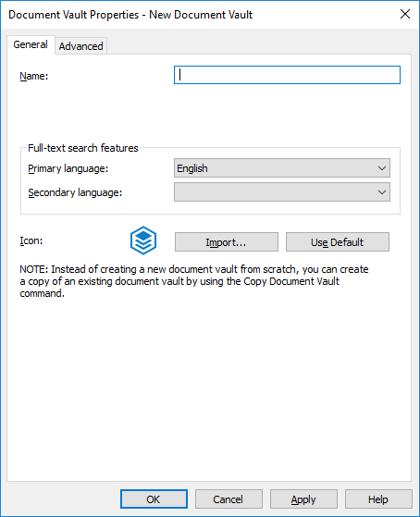This screenshot has height=517, width=420.
Task: Click the NOTE about Copy Document Vault
Action: [x=194, y=281]
